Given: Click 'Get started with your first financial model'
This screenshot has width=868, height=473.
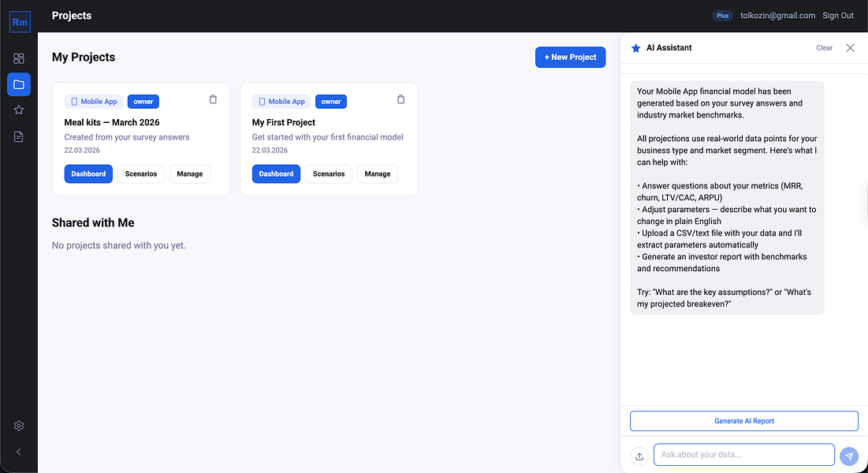Looking at the screenshot, I should [328, 137].
